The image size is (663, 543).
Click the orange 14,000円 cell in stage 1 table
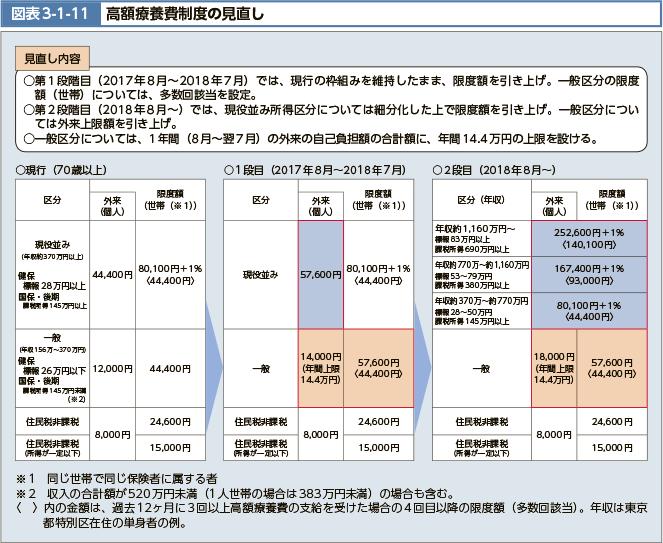click(320, 368)
